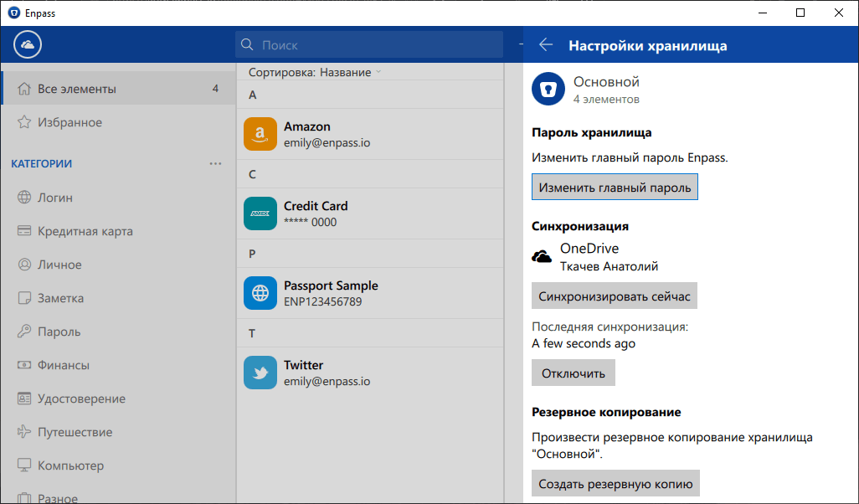This screenshot has width=859, height=504.
Task: Click the Twitter bird icon
Action: pos(260,373)
